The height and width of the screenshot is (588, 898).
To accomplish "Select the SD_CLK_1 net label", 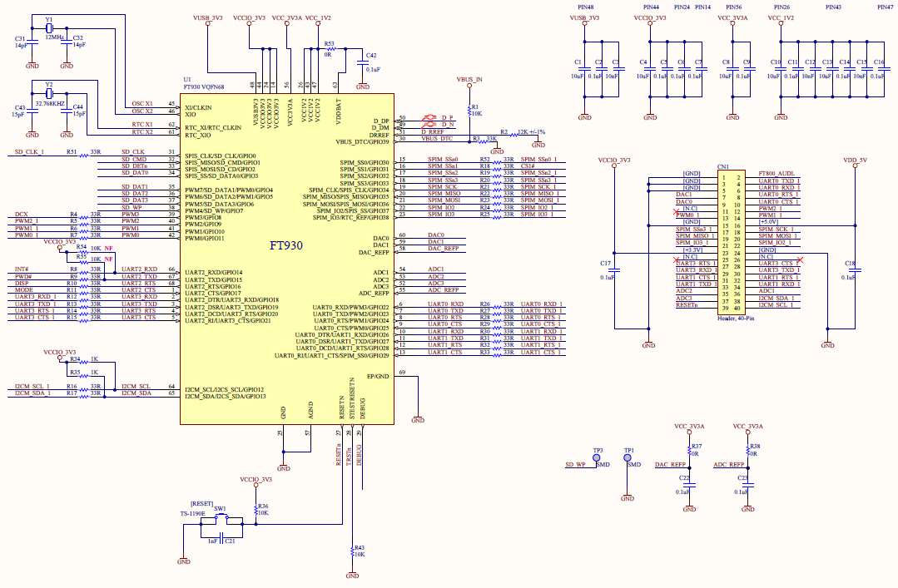I will 29,152.
